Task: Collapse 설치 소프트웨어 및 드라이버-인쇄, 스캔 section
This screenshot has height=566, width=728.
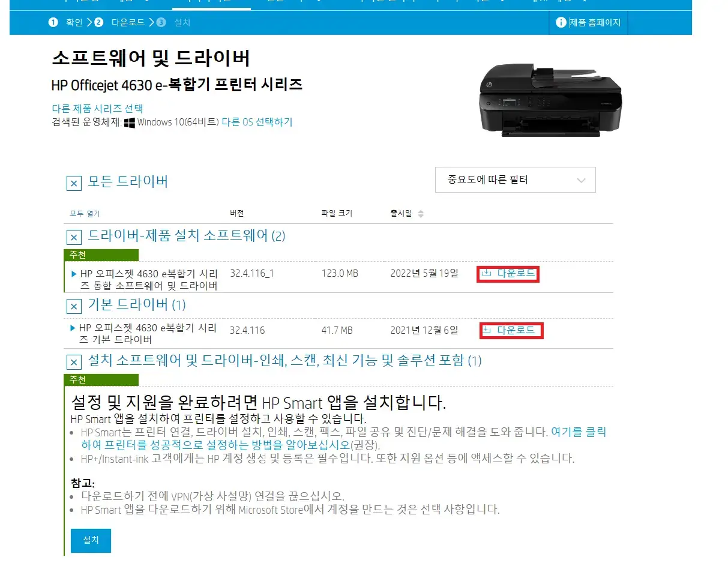Action: pyautogui.click(x=73, y=362)
